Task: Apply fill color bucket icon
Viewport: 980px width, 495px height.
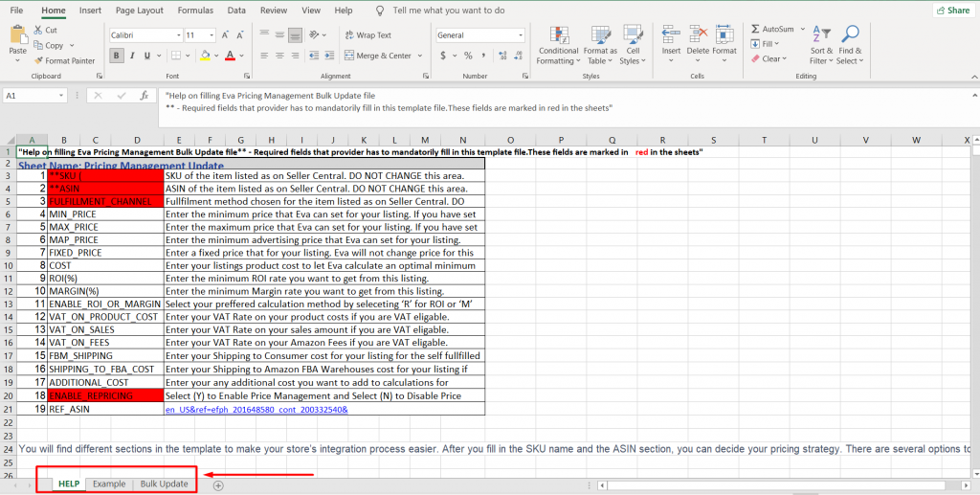Action: coord(205,56)
